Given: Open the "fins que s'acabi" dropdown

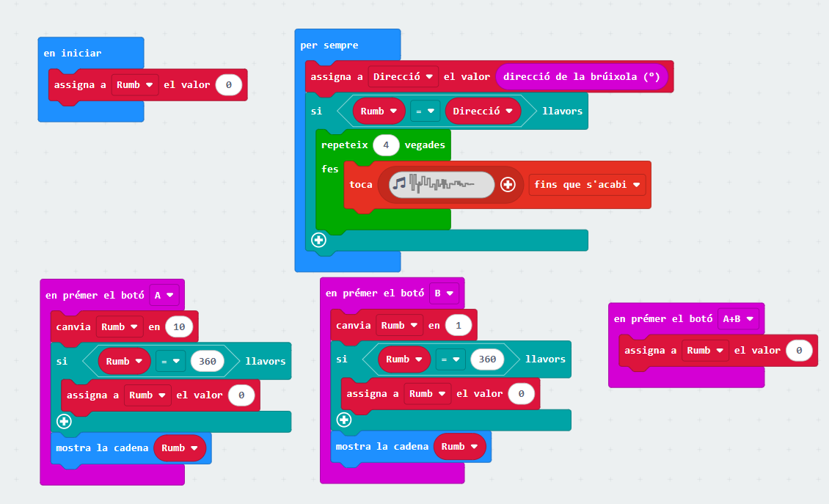Looking at the screenshot, I should 587,185.
